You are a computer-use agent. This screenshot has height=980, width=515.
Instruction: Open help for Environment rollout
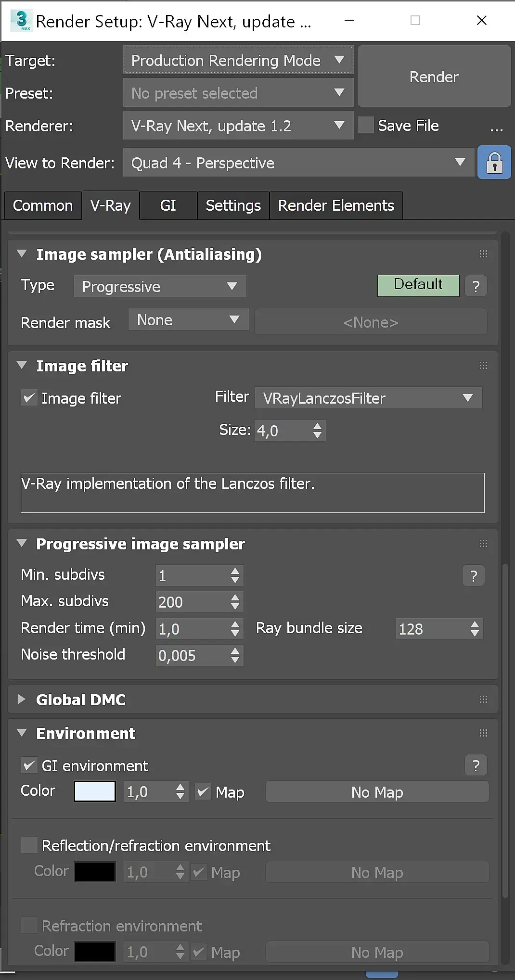(476, 765)
